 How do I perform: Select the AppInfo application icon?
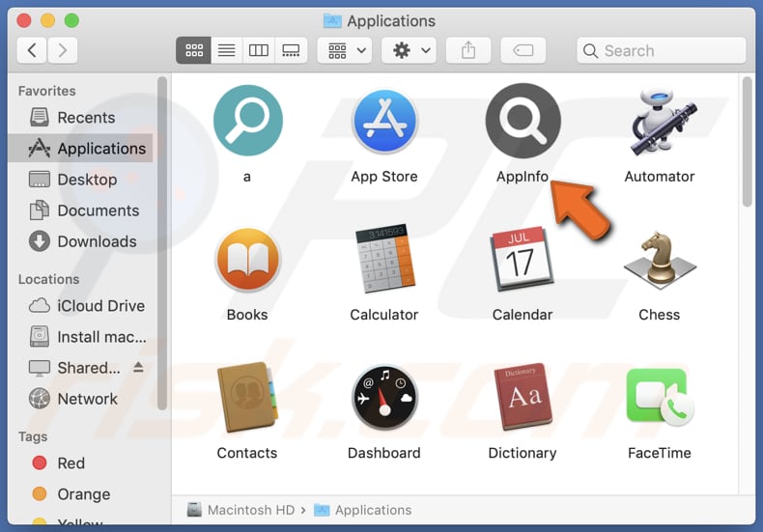[523, 121]
